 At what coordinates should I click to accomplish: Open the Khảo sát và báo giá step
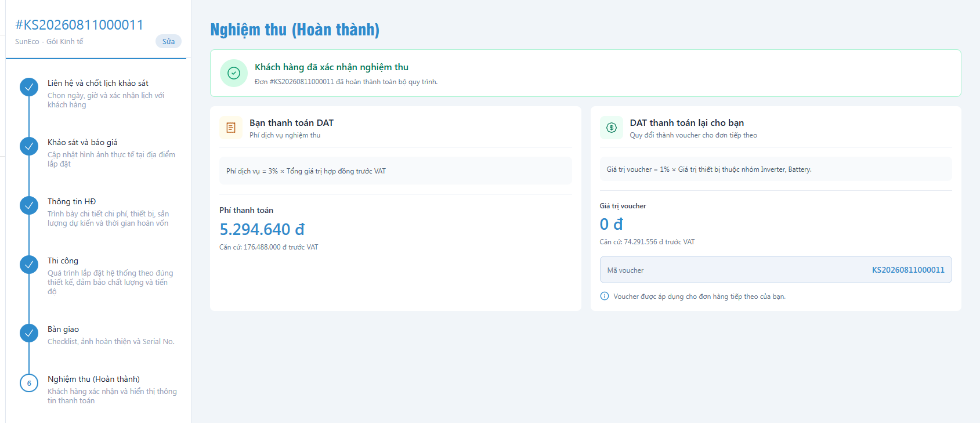pos(82,142)
